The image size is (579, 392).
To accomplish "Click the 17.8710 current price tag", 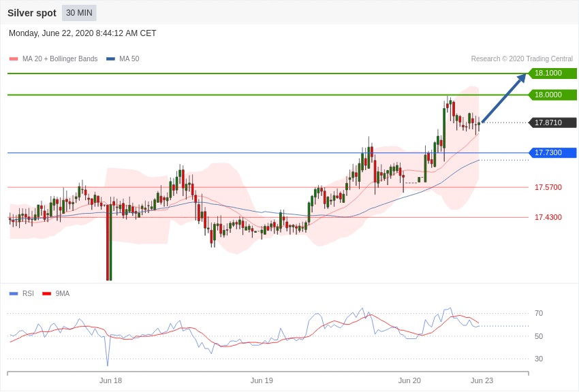I will (552, 122).
